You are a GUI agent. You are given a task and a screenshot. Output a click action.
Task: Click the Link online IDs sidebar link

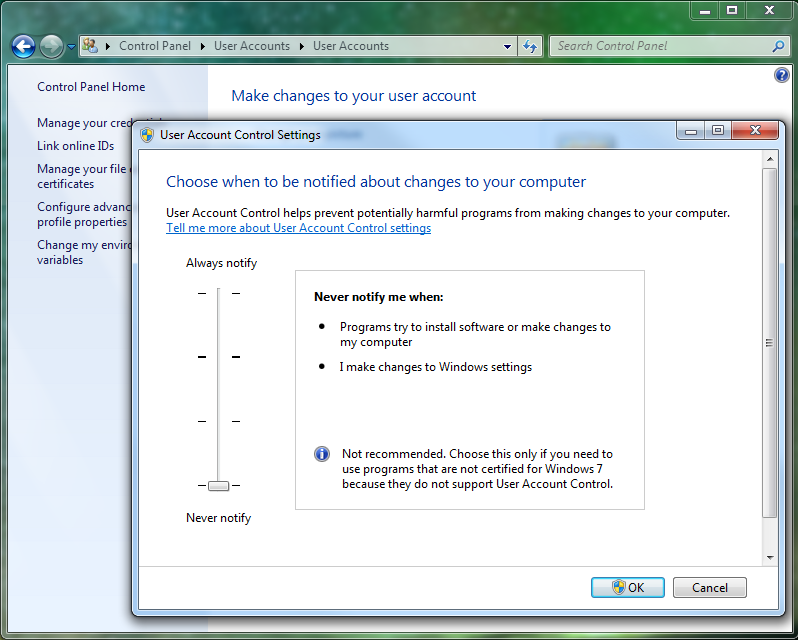coord(75,146)
